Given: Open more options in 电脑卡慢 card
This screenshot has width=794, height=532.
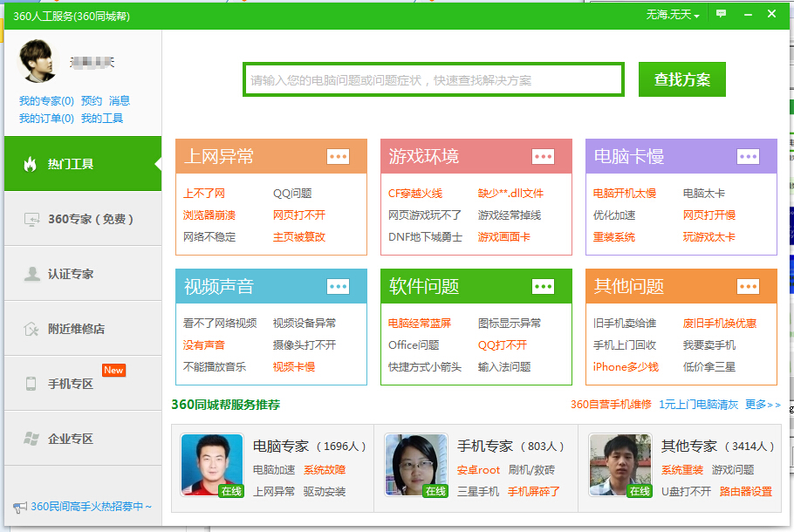Looking at the screenshot, I should pos(749,157).
